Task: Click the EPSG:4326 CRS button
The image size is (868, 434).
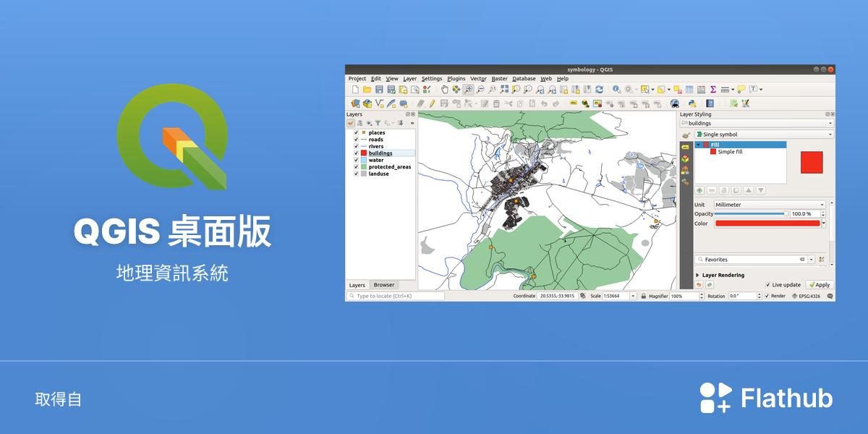Action: coord(808,296)
